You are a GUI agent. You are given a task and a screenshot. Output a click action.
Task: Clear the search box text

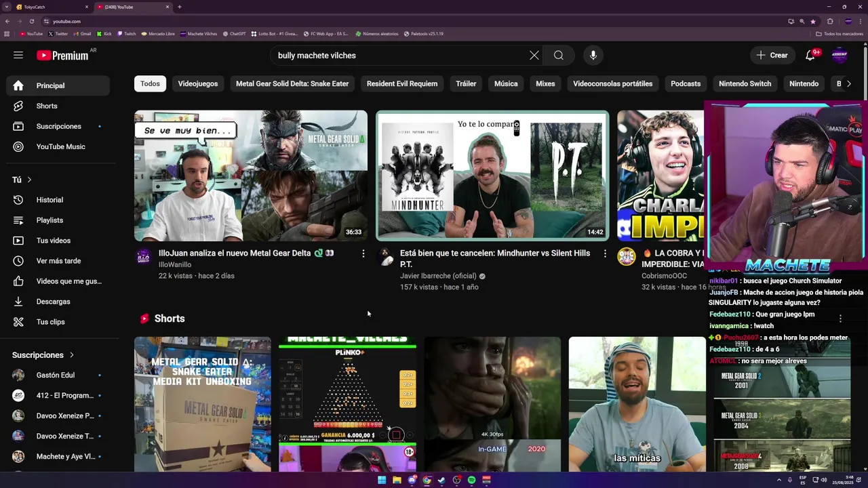[x=534, y=56]
